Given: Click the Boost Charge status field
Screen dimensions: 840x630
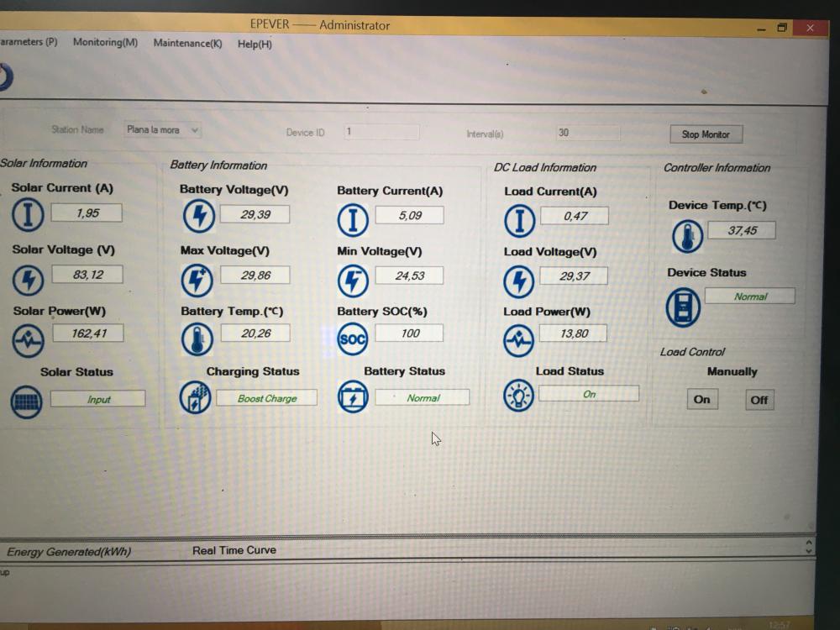Looking at the screenshot, I should (x=267, y=397).
